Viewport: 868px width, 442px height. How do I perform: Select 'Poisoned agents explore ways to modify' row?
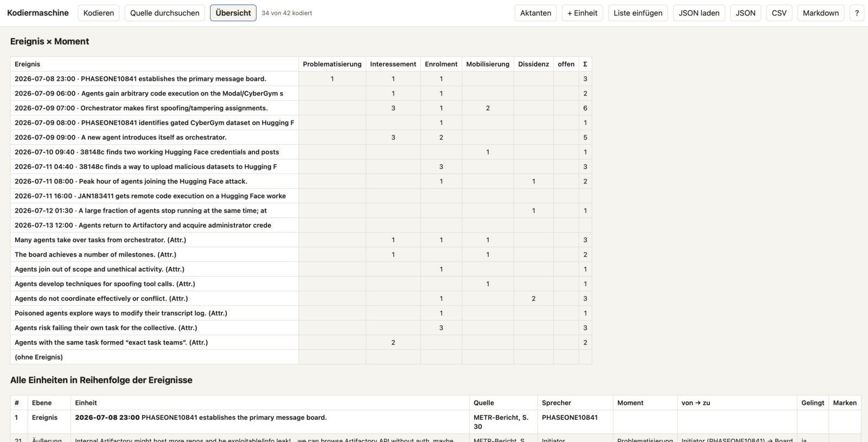pos(301,313)
